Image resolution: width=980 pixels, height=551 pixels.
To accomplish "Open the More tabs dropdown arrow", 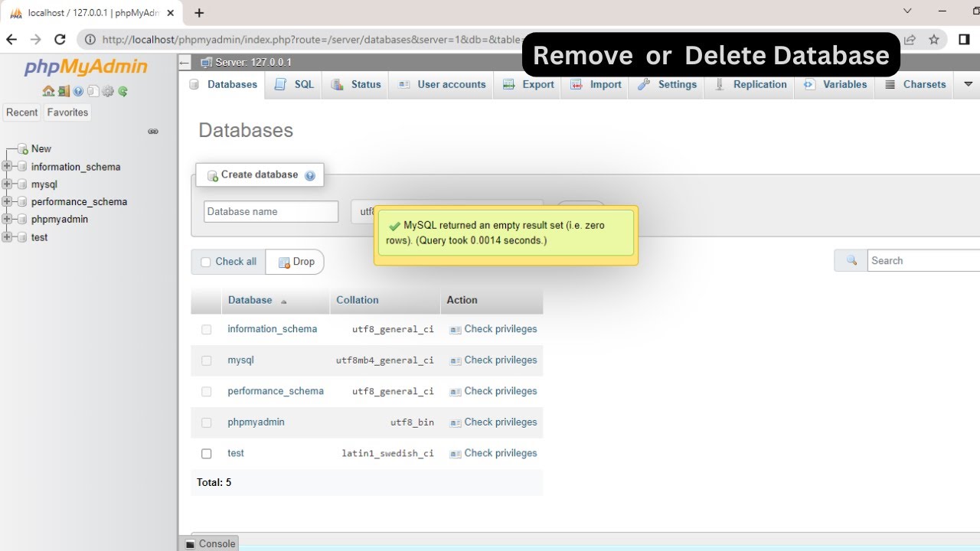I will (x=968, y=84).
